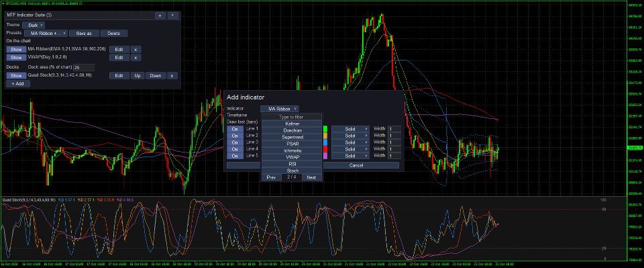Viewport: 644px width, 268px height.
Task: Open Line 5 style dropdown set to Solid
Action: tap(350, 156)
